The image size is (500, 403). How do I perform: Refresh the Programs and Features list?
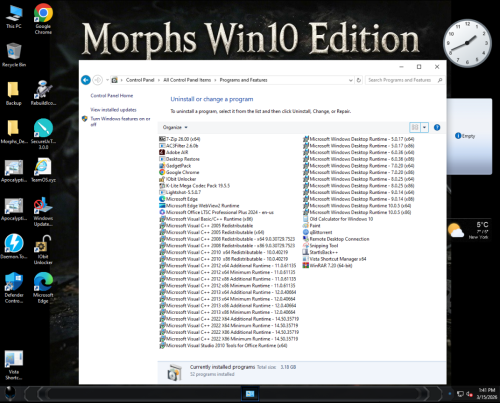tap(359, 80)
